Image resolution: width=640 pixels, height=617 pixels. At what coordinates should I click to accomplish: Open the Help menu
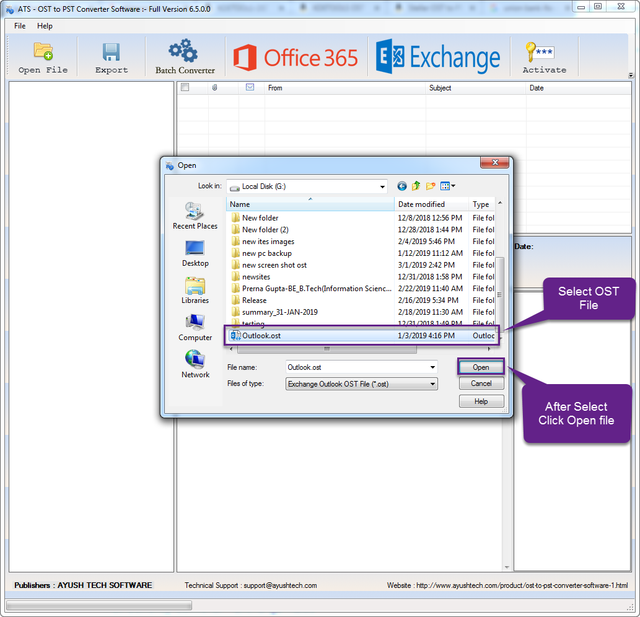(x=45, y=25)
